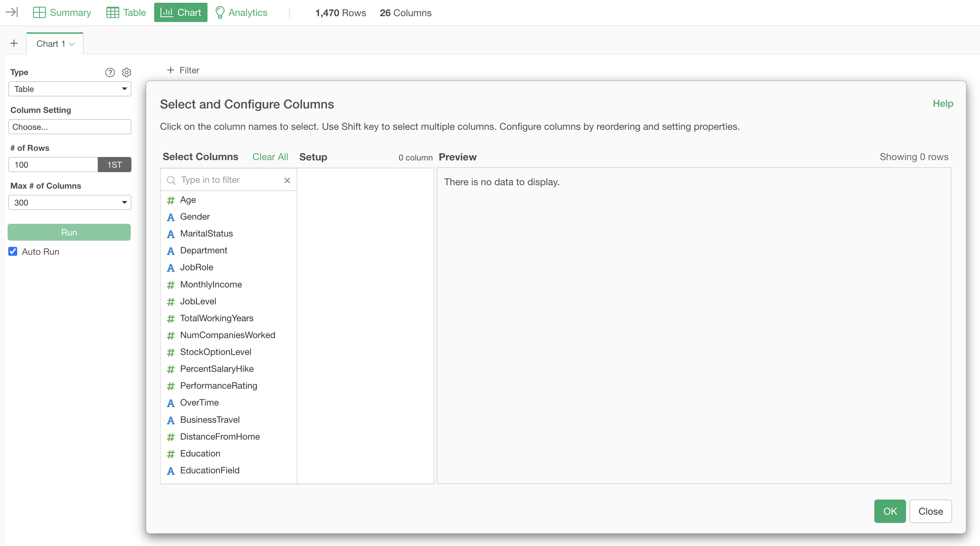Click the Type in to filter field
Image resolution: width=980 pixels, height=546 pixels.
coord(228,180)
